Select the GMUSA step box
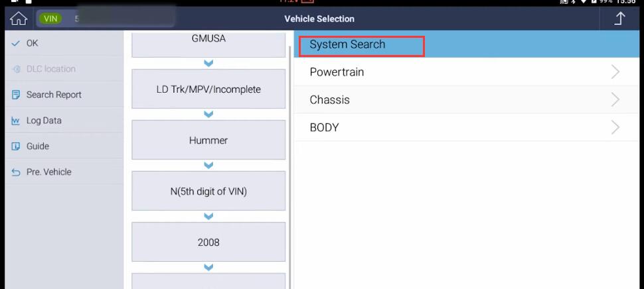644x289 pixels. (x=208, y=44)
